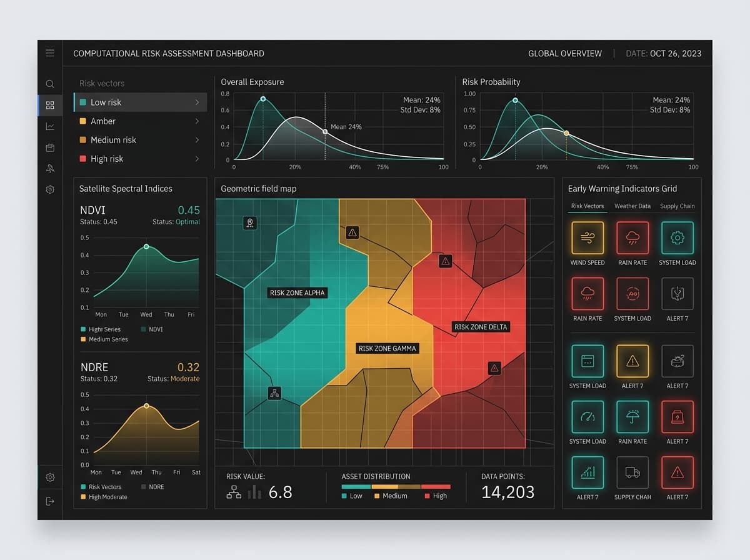Click the peak point on the NDRE chart

pyautogui.click(x=147, y=406)
